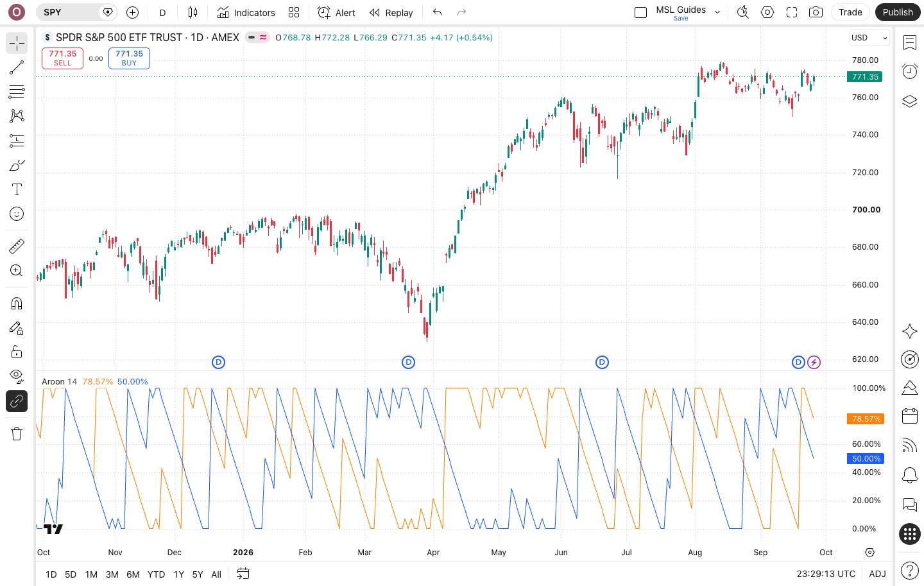
Task: Click the Publish button
Action: 897,12
